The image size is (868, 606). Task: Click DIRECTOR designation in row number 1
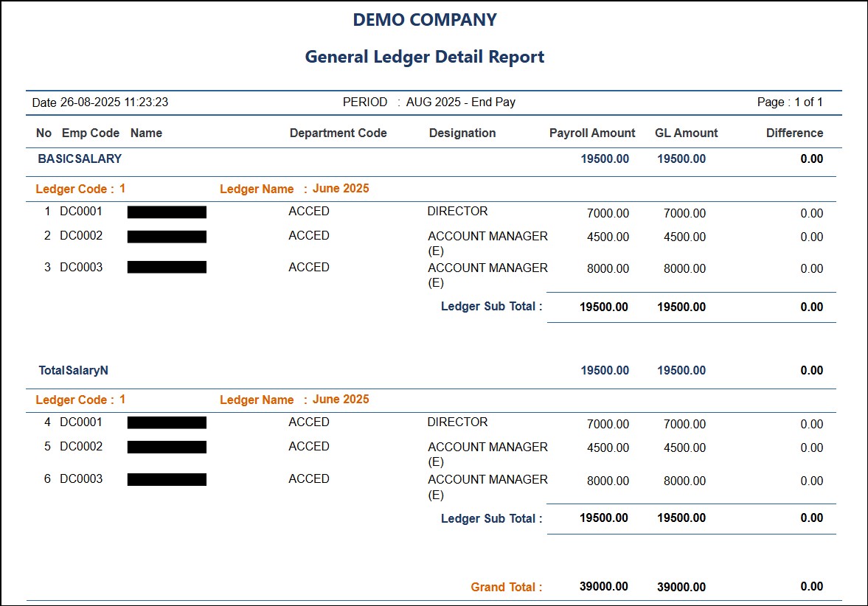point(457,212)
